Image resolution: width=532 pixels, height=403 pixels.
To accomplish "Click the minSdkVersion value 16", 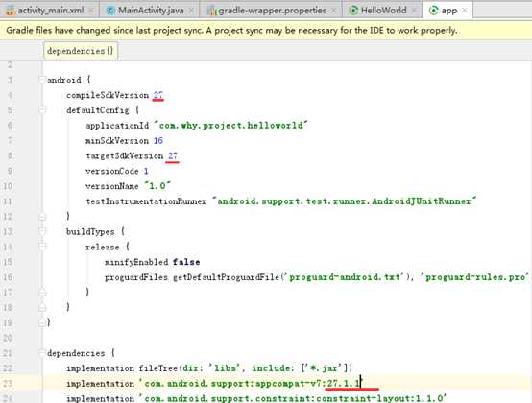I will 158,141.
